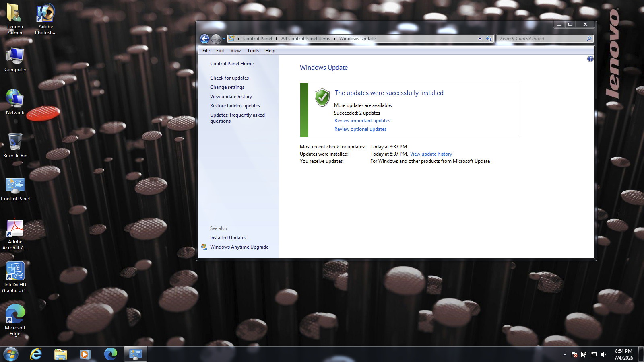Select Adobe Photoshop desktop shortcut
644x362 pixels.
45,19
